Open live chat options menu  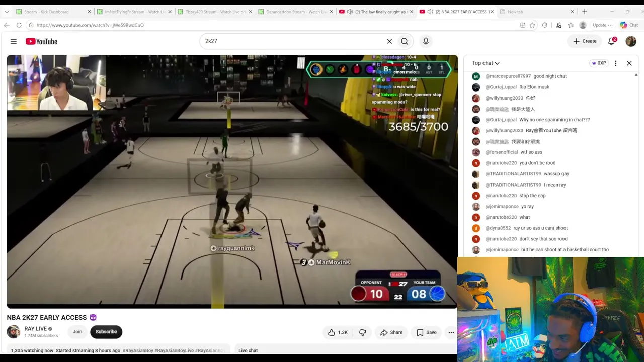[615, 63]
